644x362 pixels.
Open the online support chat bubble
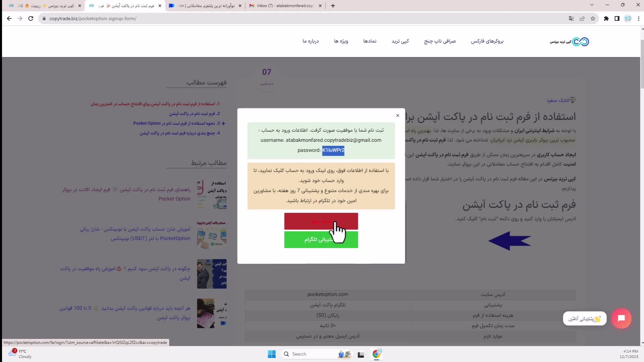tap(621, 318)
